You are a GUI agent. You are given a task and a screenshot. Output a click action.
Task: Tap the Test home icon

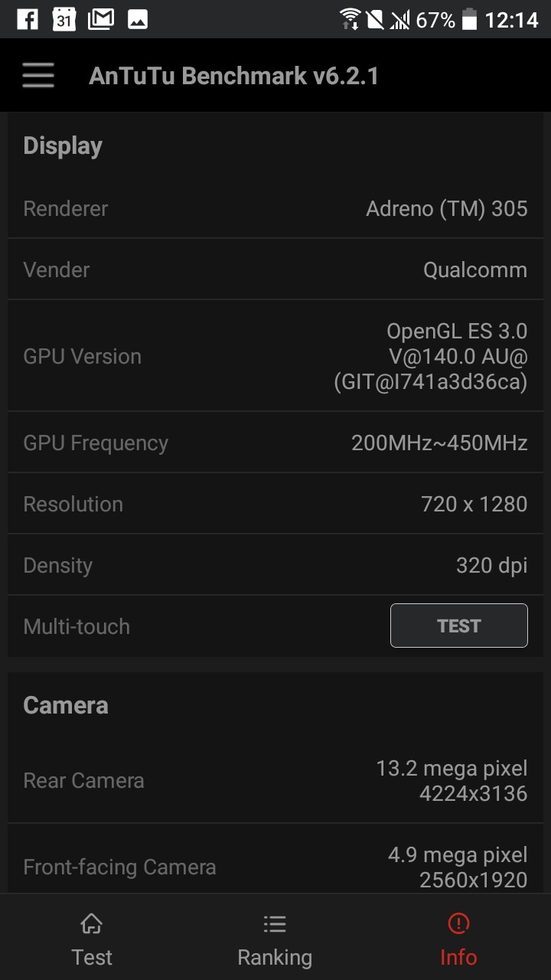(x=92, y=923)
